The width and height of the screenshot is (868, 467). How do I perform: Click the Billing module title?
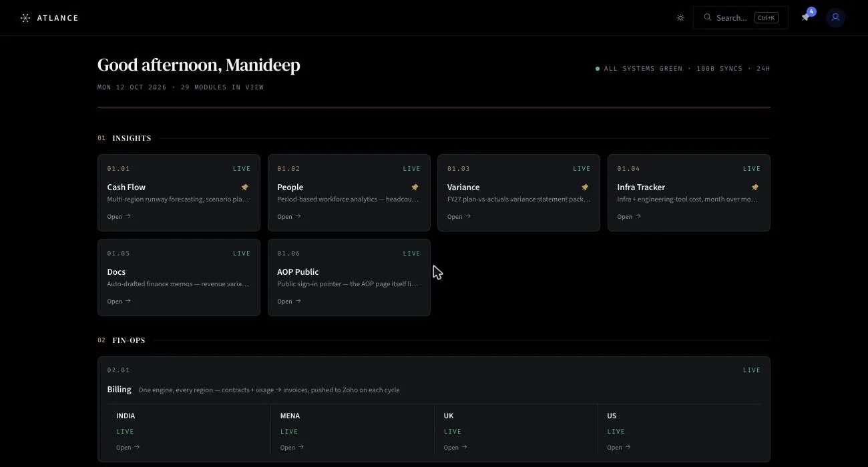119,390
